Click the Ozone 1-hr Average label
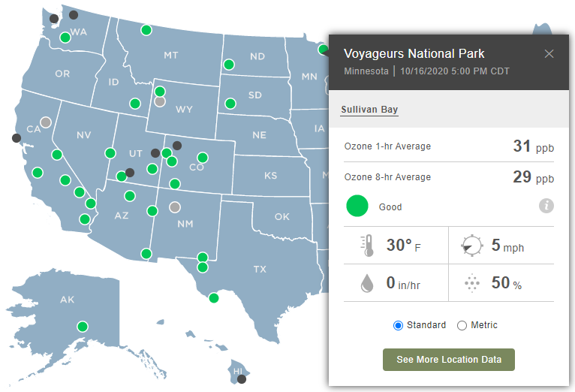 pyautogui.click(x=387, y=146)
